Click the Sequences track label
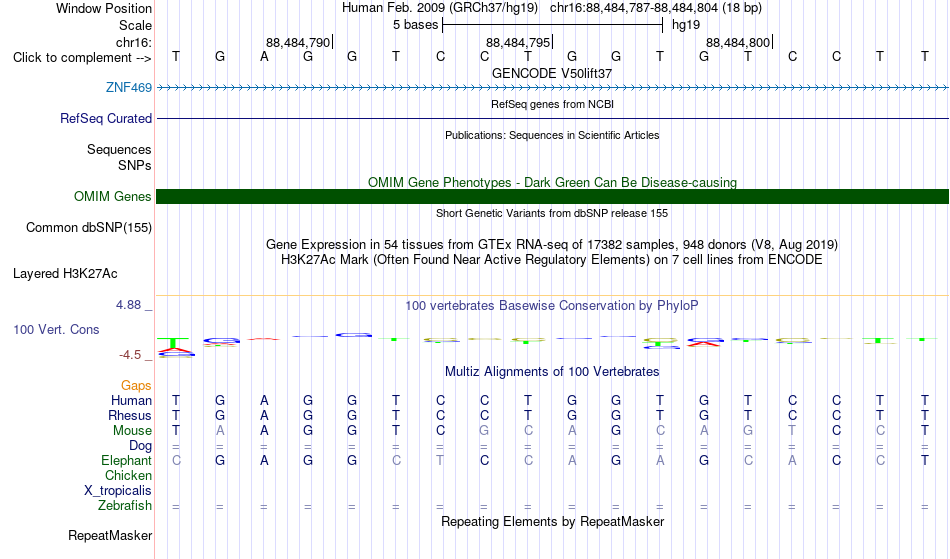 point(119,150)
